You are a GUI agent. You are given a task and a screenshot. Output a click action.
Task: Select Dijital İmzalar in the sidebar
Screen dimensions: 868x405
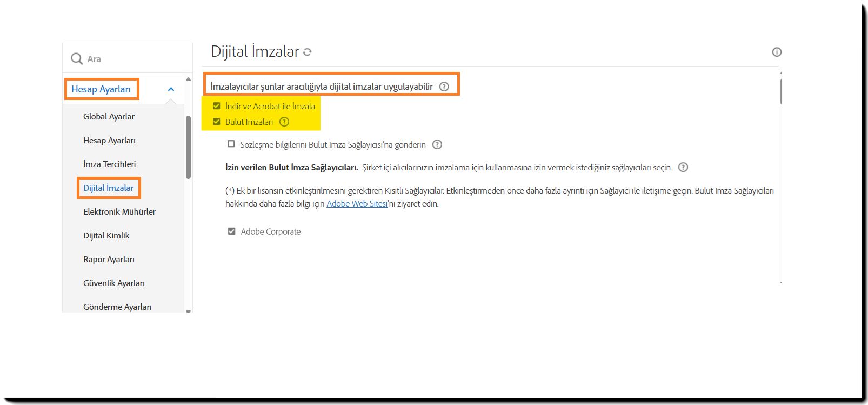coord(108,188)
